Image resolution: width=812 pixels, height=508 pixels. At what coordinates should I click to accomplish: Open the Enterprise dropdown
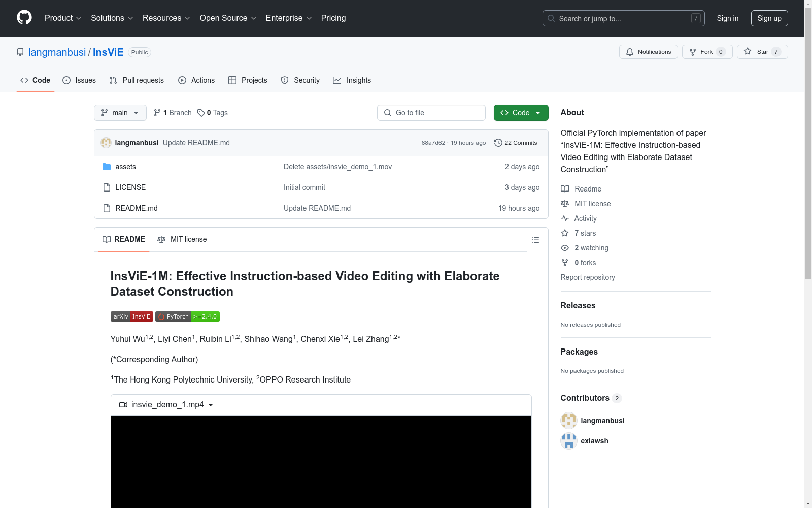pos(289,18)
